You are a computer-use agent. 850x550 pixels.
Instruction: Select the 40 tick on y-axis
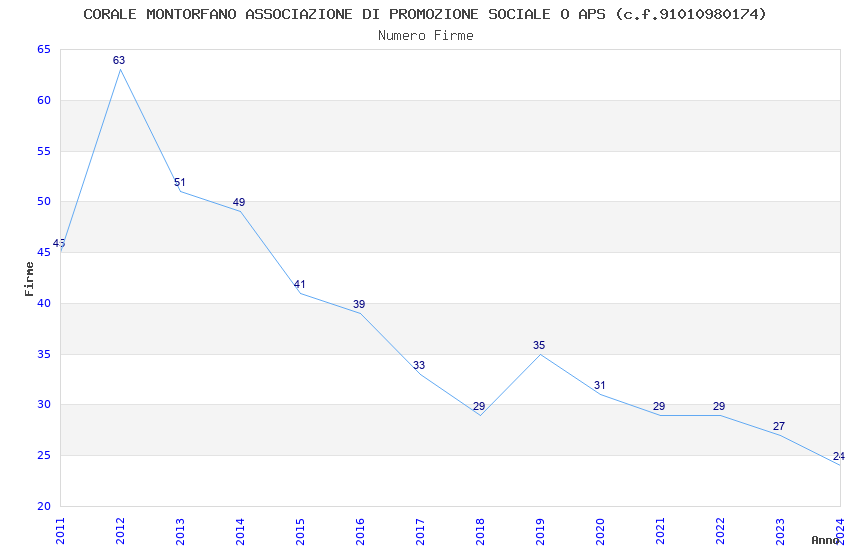coord(44,303)
